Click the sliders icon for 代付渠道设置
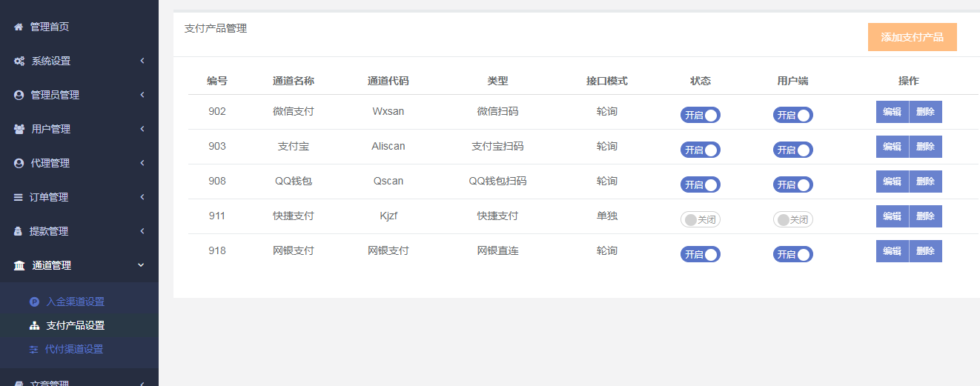This screenshot has width=980, height=386. (x=34, y=349)
